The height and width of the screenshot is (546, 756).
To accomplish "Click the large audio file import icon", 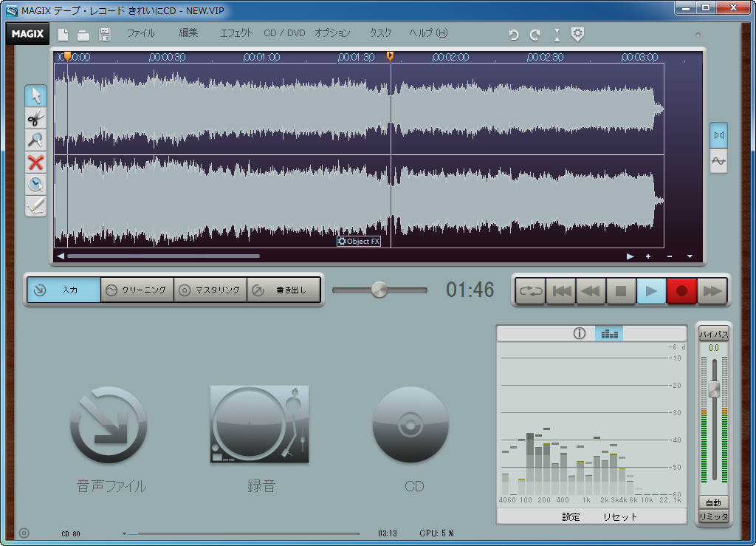I will point(109,425).
